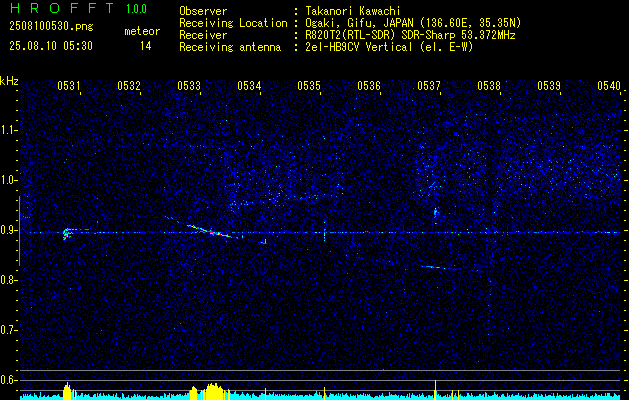Screen dimensions: 629x400
Task: Click the 0532 time marker
Action: pos(129,85)
